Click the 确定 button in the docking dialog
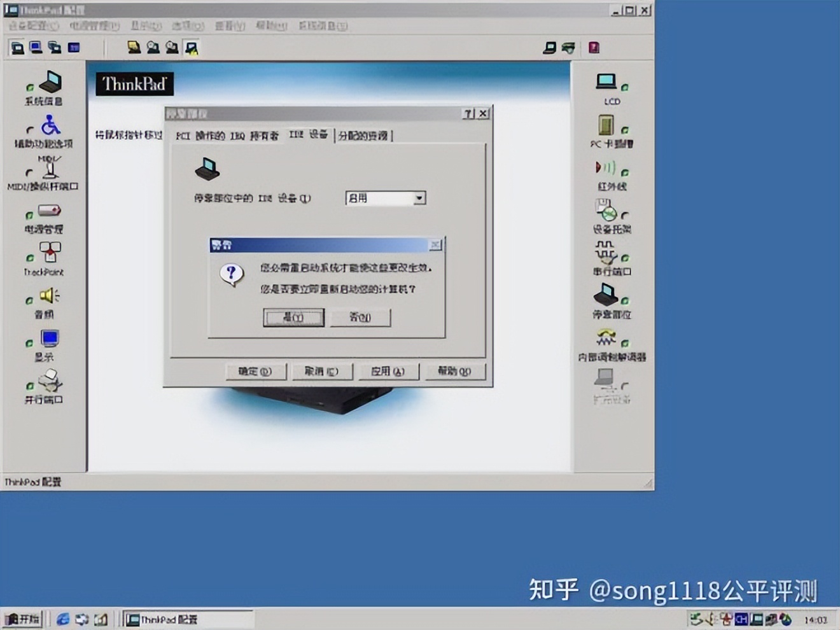This screenshot has height=630, width=840. (x=255, y=372)
